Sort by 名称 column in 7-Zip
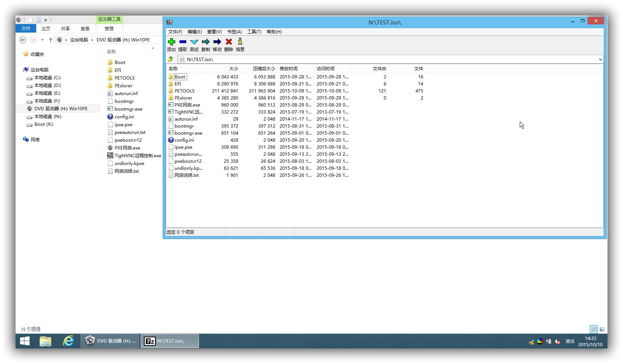Image resolution: width=623 pixels, height=364 pixels. pyautogui.click(x=185, y=69)
